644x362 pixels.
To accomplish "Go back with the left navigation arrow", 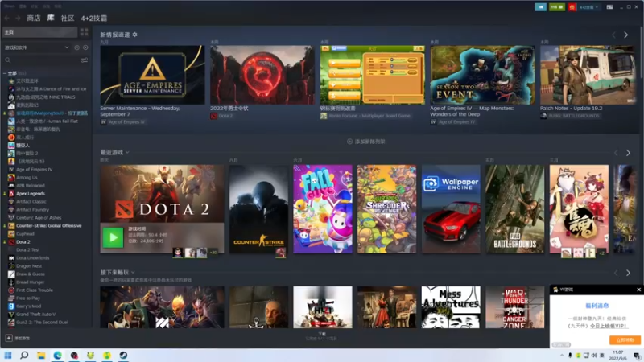I will pos(7,18).
